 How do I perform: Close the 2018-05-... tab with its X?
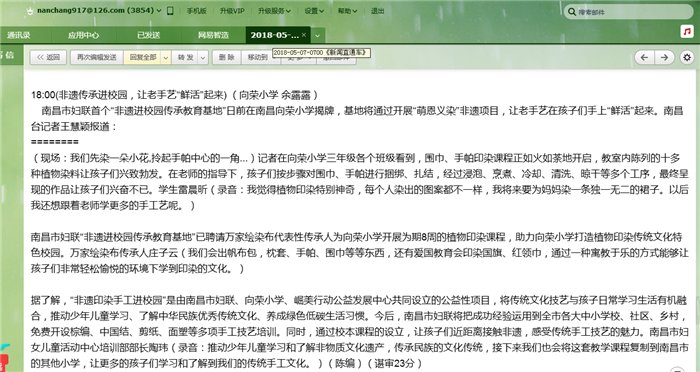click(x=304, y=35)
